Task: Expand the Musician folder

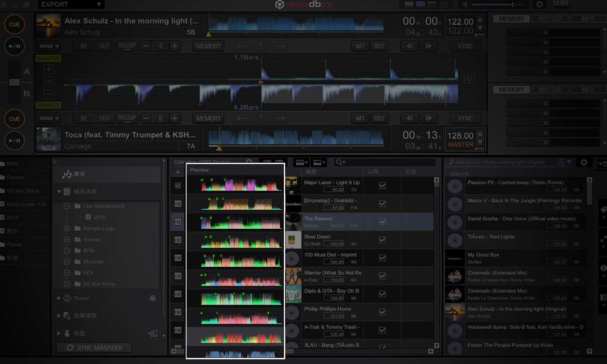Action: [x=67, y=262]
